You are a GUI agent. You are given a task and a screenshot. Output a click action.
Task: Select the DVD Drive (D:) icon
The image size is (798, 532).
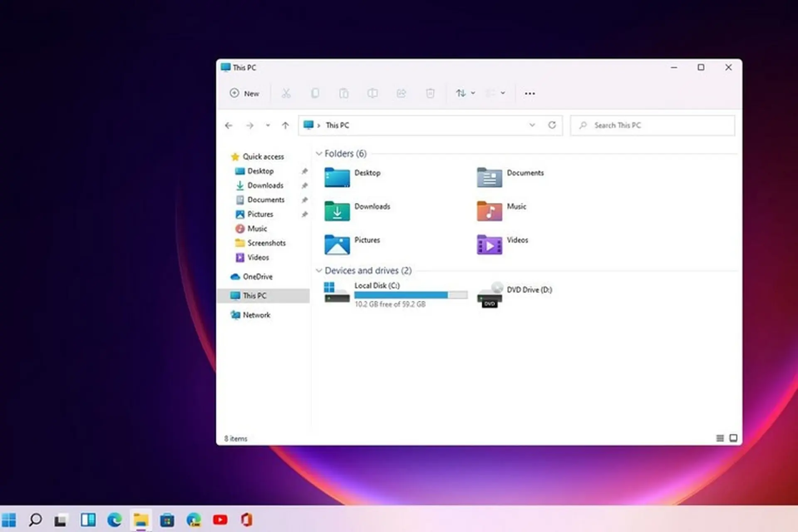(x=490, y=295)
